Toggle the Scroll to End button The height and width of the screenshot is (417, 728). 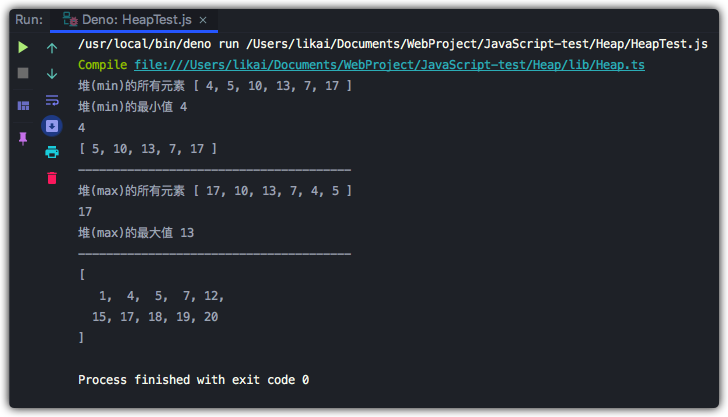tap(52, 126)
